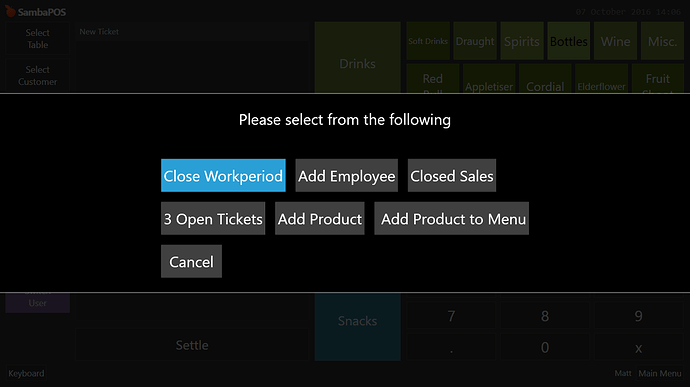Tap numpad key 0

(x=545, y=347)
